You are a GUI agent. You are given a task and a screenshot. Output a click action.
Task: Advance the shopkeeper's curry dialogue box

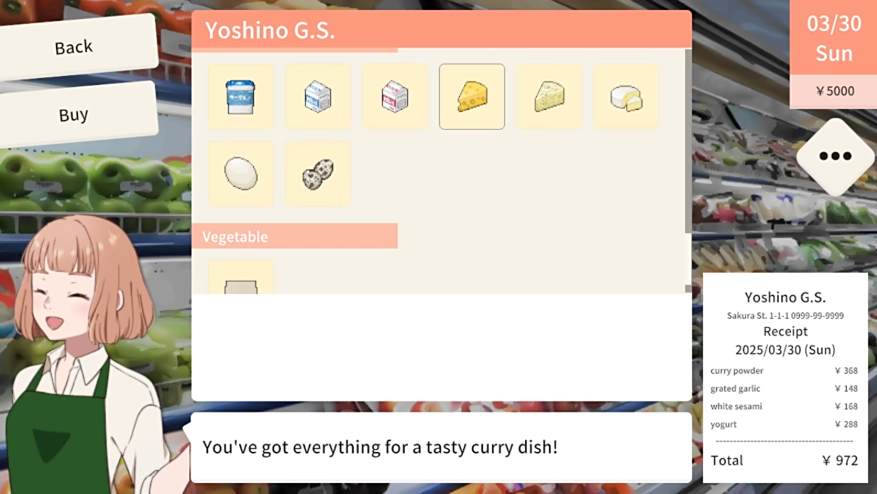click(441, 448)
